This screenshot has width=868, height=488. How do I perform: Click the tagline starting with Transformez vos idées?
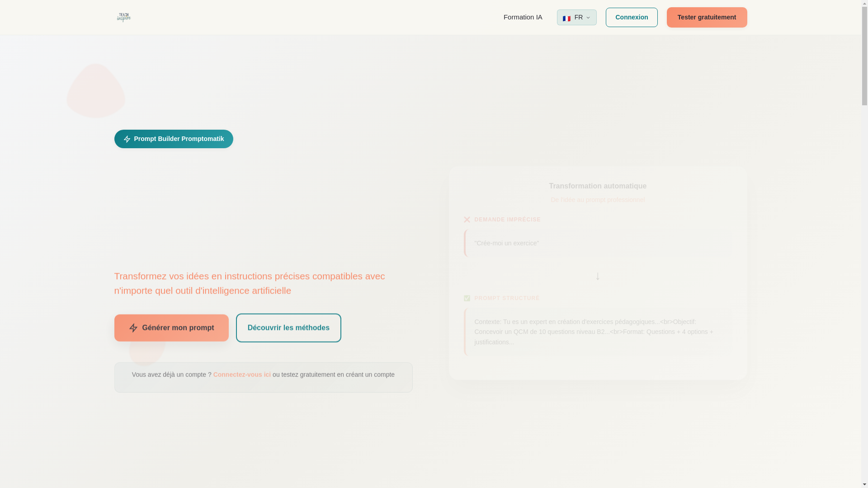(250, 283)
